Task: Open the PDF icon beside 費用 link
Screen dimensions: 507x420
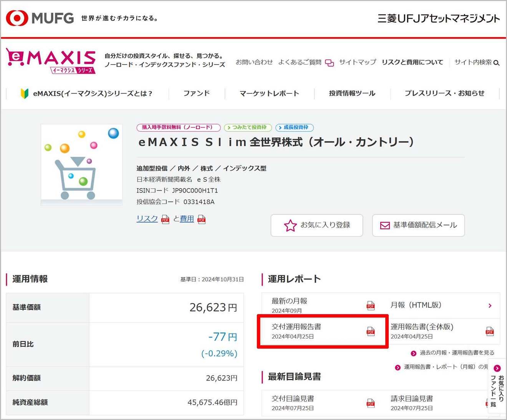Action: tap(201, 219)
